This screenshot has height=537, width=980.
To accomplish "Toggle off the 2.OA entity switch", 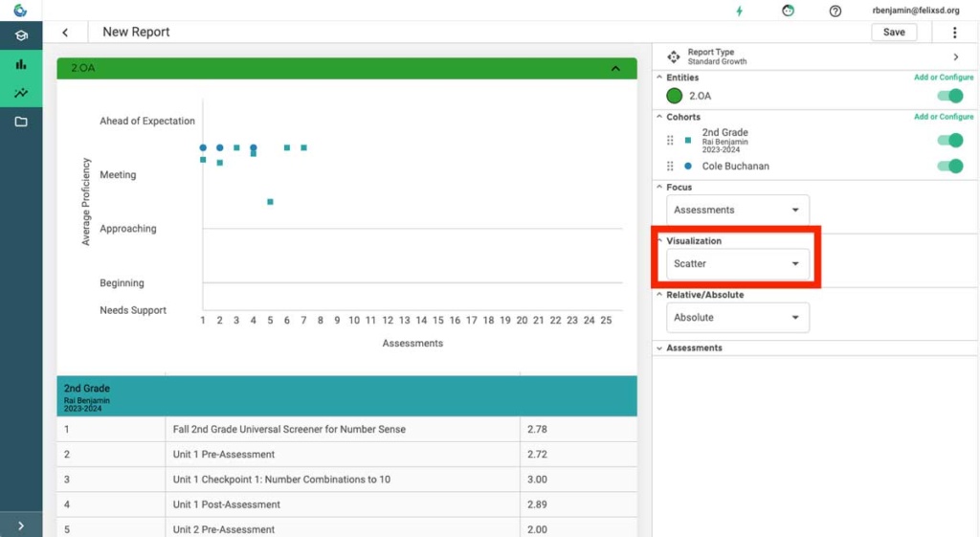I will (x=949, y=96).
